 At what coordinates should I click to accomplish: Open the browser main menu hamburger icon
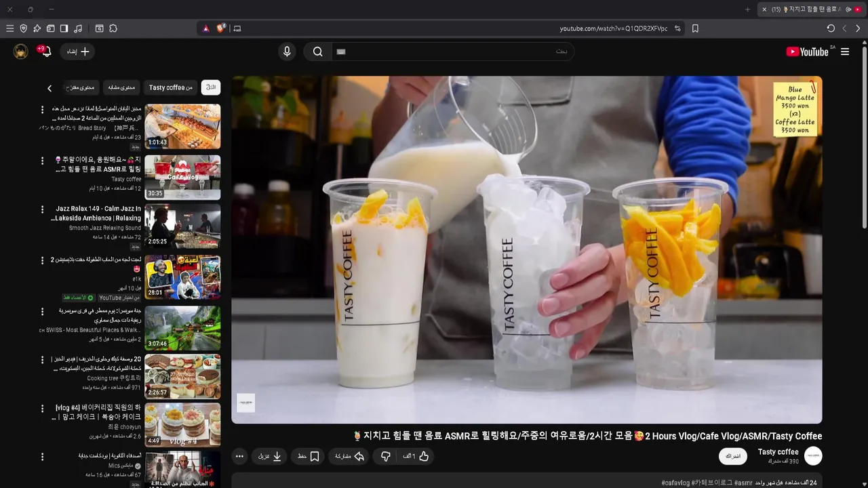pyautogui.click(x=9, y=28)
